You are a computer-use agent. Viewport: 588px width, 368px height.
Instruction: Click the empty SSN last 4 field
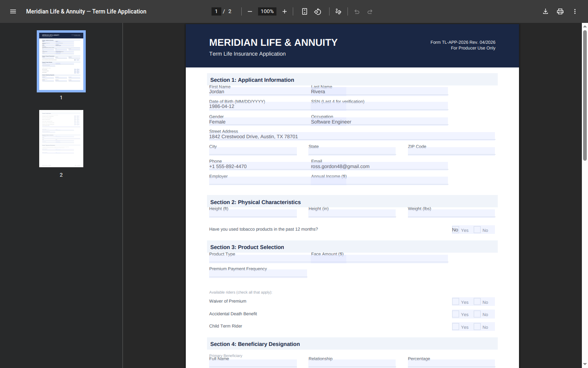tap(379, 106)
